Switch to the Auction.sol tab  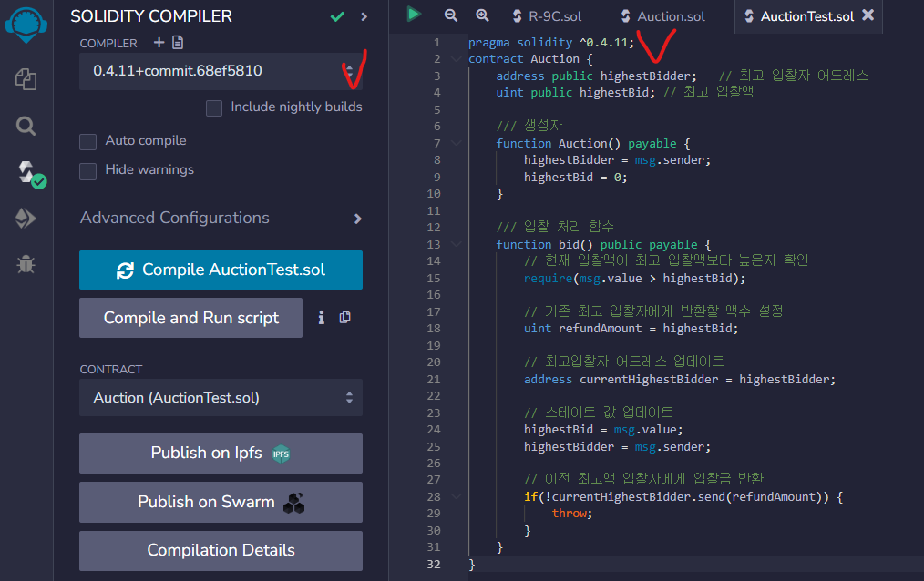point(663,16)
